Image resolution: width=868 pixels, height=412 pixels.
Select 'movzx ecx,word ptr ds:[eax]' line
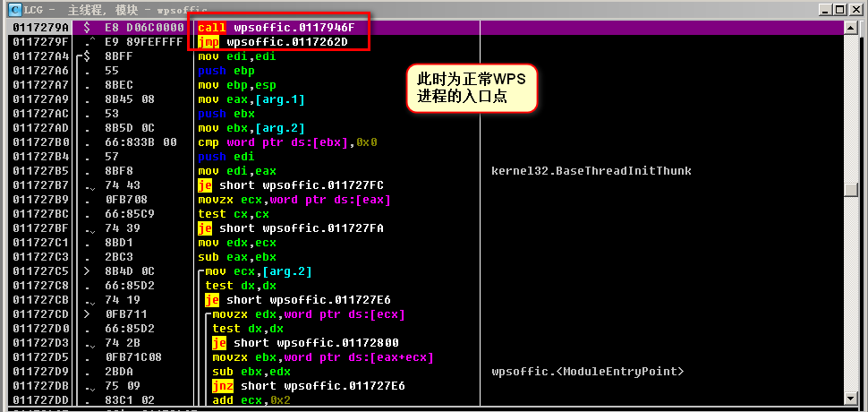(294, 200)
